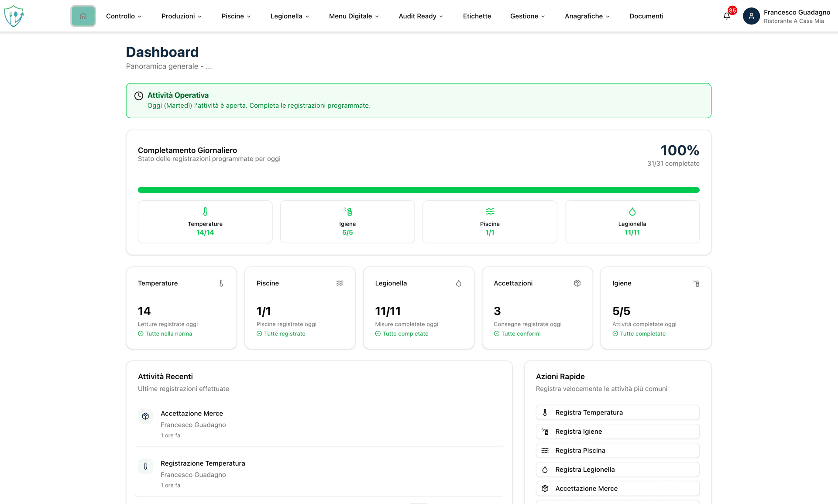Image resolution: width=838 pixels, height=504 pixels.
Task: Select the water drop icon on the Legionella card
Action: tap(459, 283)
